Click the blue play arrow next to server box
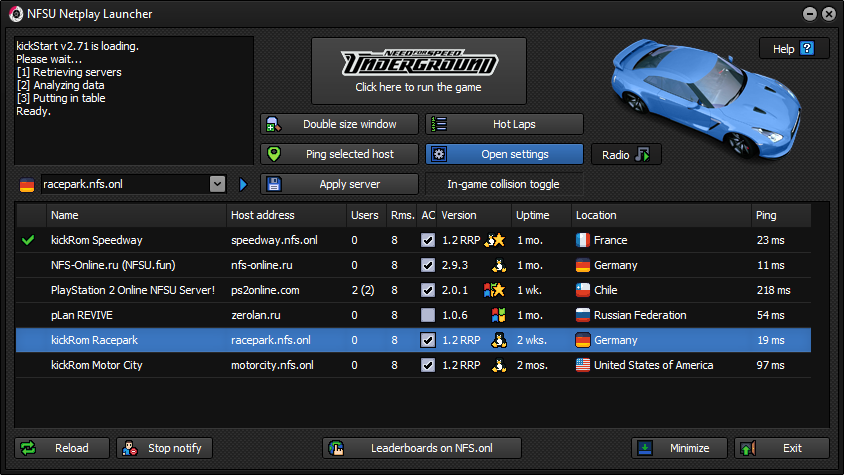The height and width of the screenshot is (475, 844). click(x=243, y=185)
